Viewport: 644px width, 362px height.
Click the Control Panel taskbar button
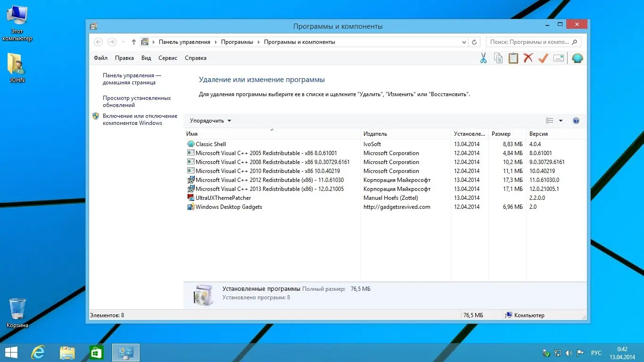(126, 353)
